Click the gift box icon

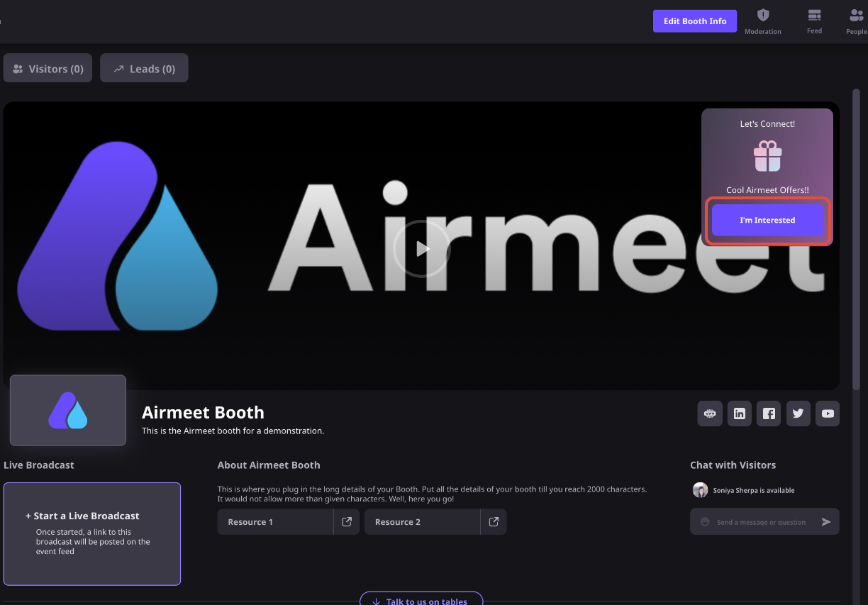pos(767,157)
